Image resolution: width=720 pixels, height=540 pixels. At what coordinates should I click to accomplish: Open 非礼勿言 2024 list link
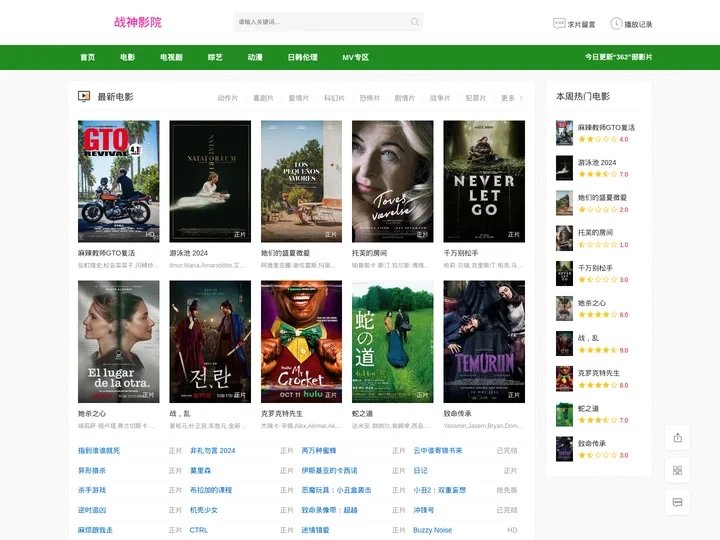click(x=213, y=450)
